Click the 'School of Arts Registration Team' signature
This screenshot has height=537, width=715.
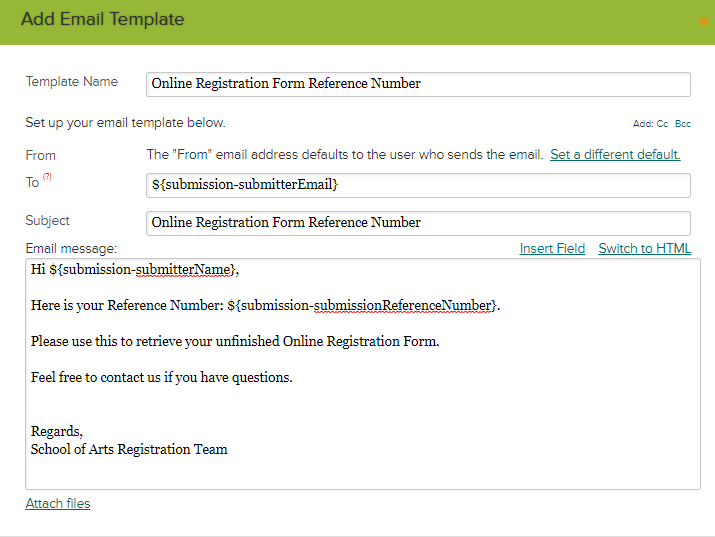(x=129, y=449)
